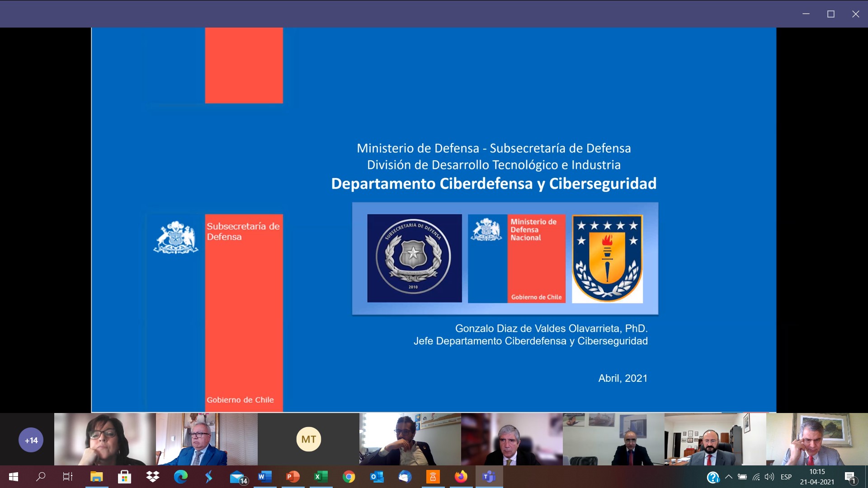Open the Windows Start menu
Screen dimensions: 868x488
14,477
